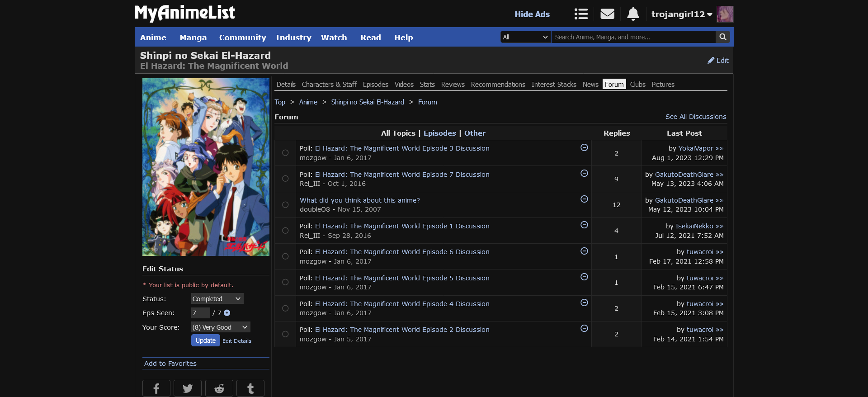Open the messages envelope icon
The image size is (868, 397).
click(x=607, y=14)
